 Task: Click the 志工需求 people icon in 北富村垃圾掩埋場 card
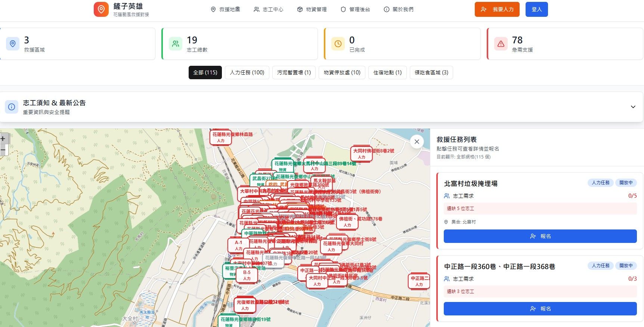pos(447,196)
